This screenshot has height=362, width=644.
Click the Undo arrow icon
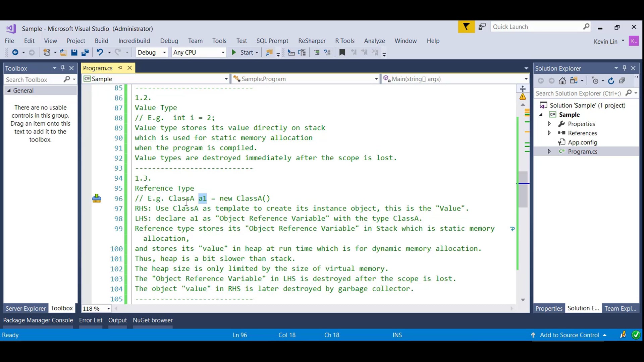(100, 53)
